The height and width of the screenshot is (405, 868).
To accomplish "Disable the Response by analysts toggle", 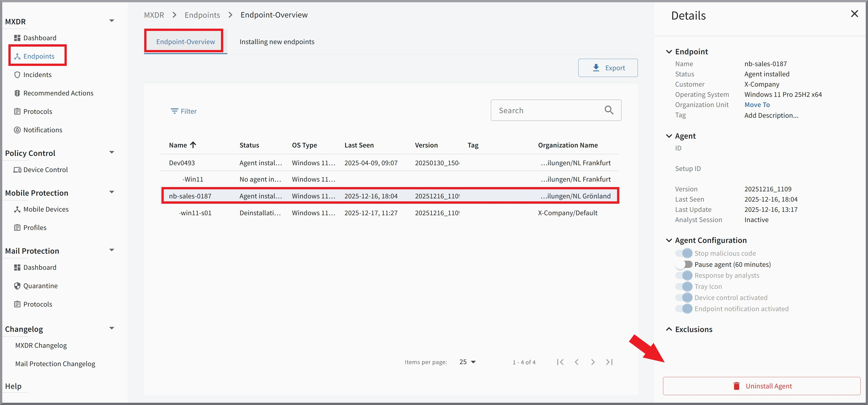I will (684, 275).
